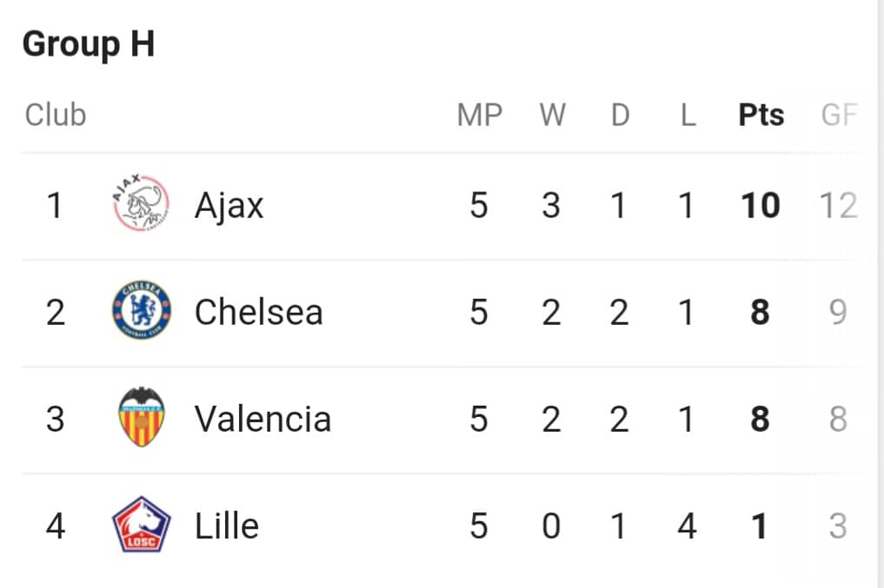Click the L column header
Viewport: 884px width, 588px height.
(688, 115)
